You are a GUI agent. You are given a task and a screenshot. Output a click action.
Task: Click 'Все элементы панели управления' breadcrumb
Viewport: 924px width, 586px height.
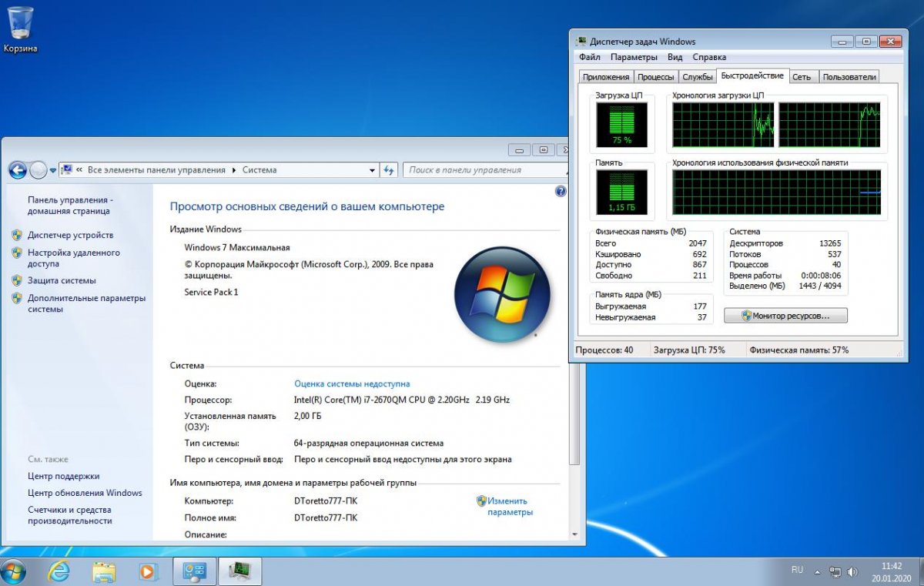[156, 170]
